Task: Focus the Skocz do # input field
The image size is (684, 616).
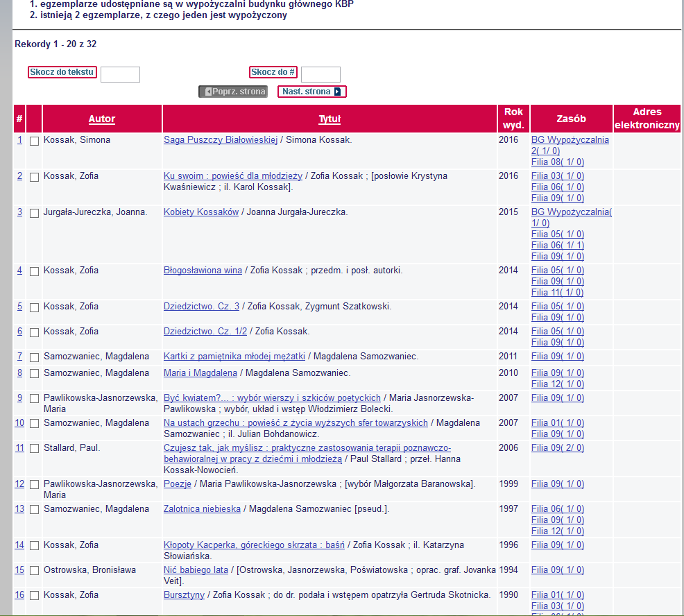Action: tap(320, 74)
